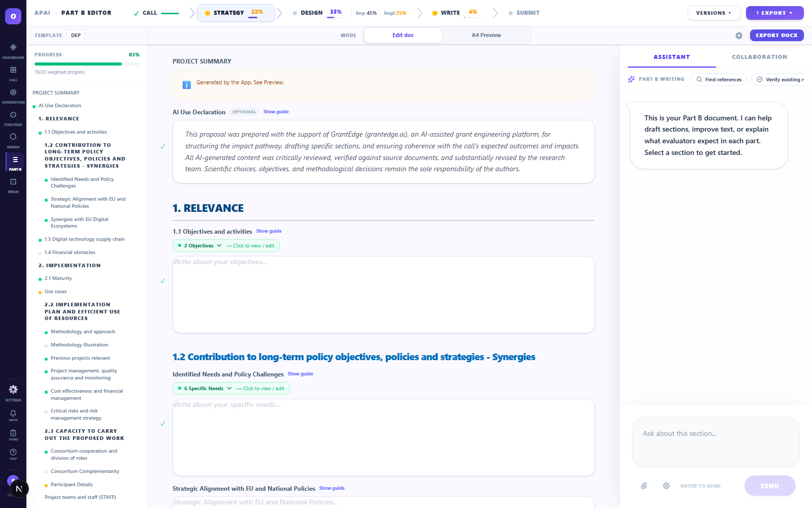
Task: Click the Export DOCX button
Action: click(776, 36)
